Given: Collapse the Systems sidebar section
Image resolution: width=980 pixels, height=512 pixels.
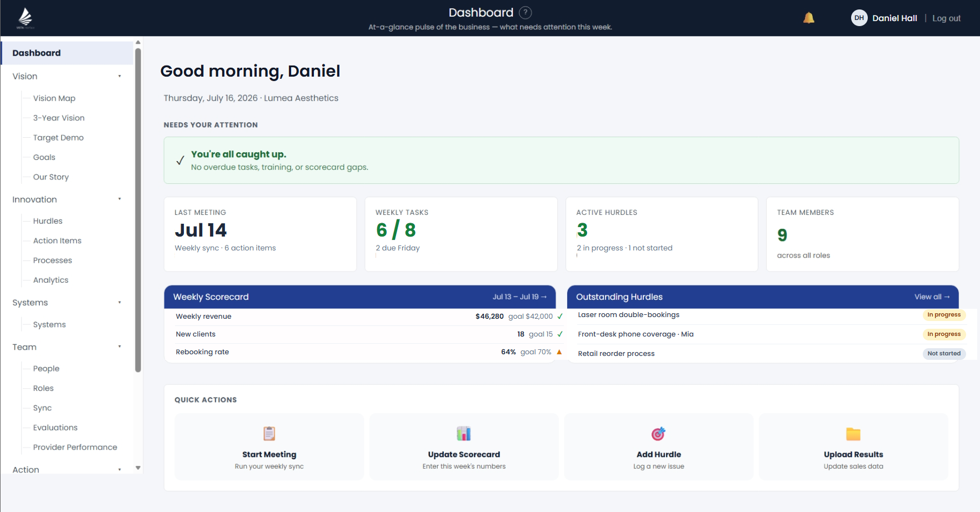Looking at the screenshot, I should coord(119,303).
